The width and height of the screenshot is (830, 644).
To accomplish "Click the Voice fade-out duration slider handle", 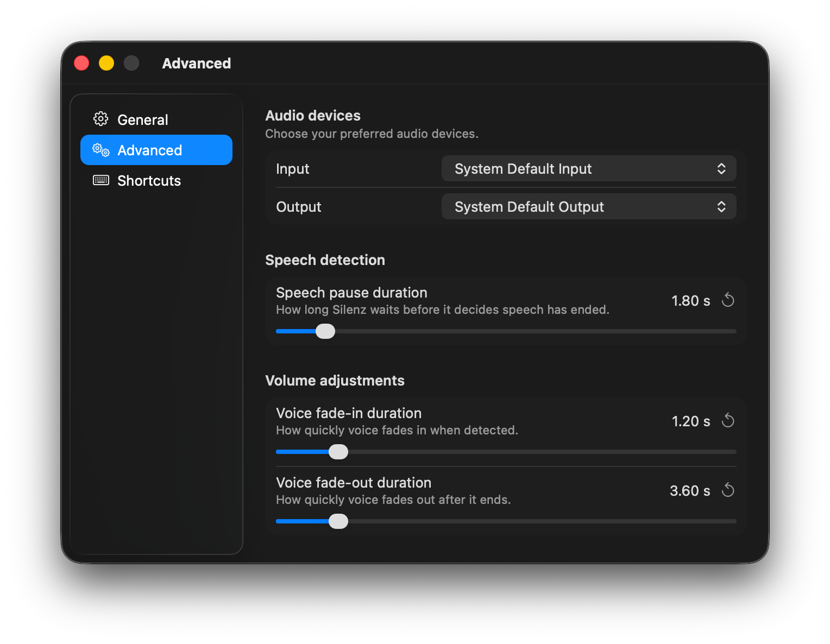I will click(338, 521).
